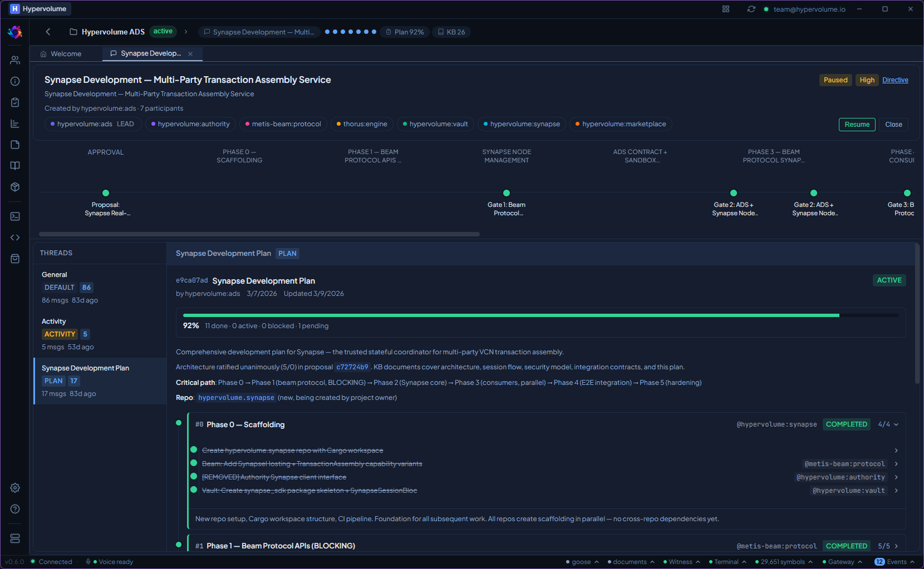Click the hypervolume:marketplace participant chip
Screen dimensions: 924x569
click(621, 124)
